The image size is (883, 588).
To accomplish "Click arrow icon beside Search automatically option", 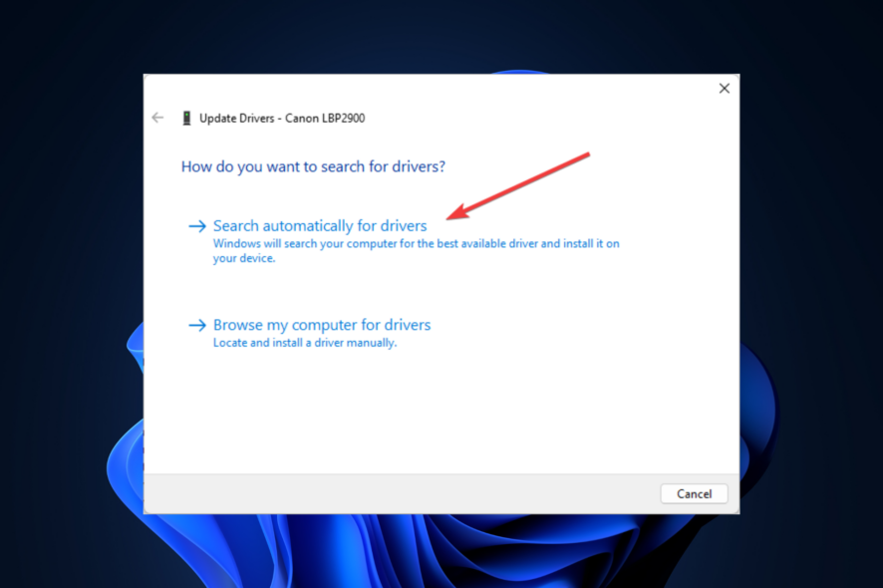I will click(197, 226).
